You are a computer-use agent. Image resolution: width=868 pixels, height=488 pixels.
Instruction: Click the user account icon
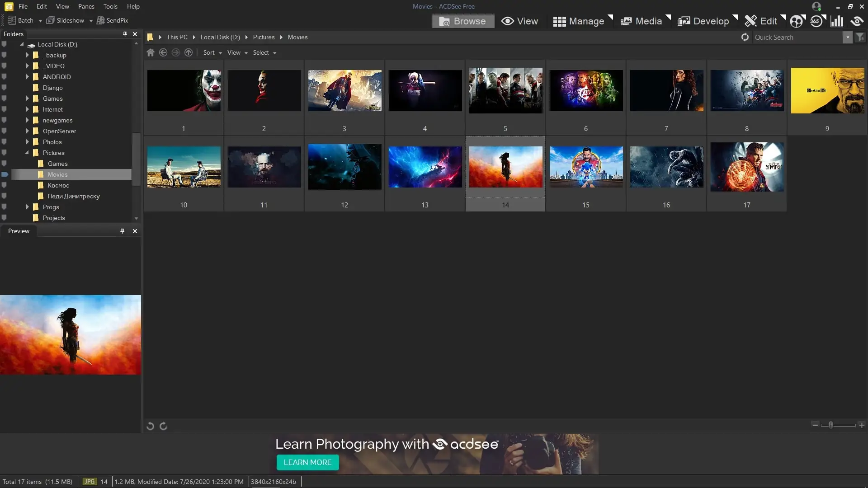(816, 6)
